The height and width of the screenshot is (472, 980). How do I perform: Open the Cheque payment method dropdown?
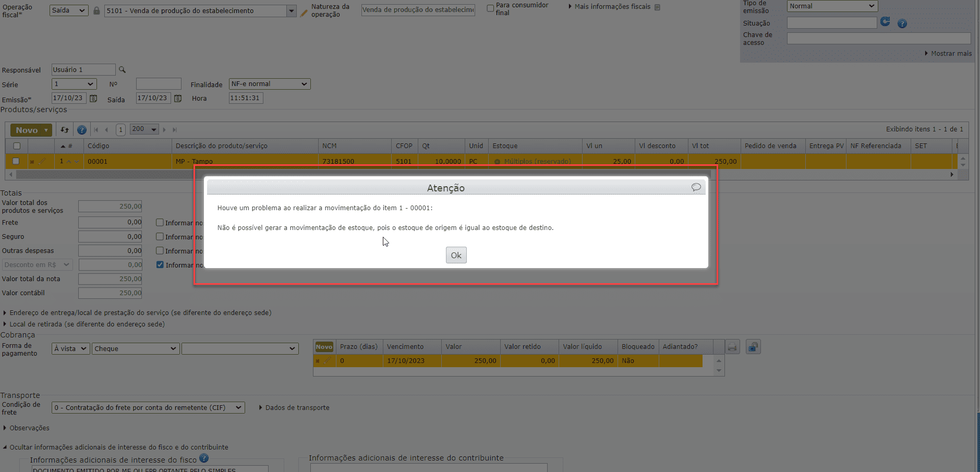tap(136, 348)
